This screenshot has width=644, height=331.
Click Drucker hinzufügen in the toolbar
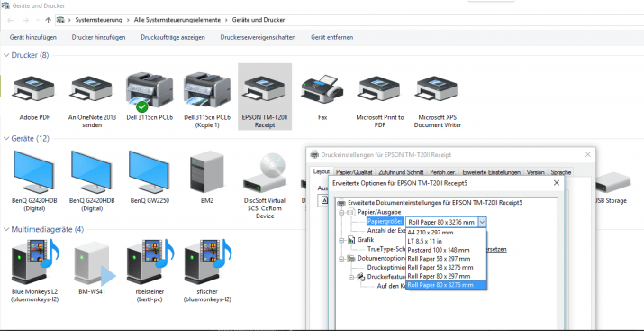(x=98, y=37)
